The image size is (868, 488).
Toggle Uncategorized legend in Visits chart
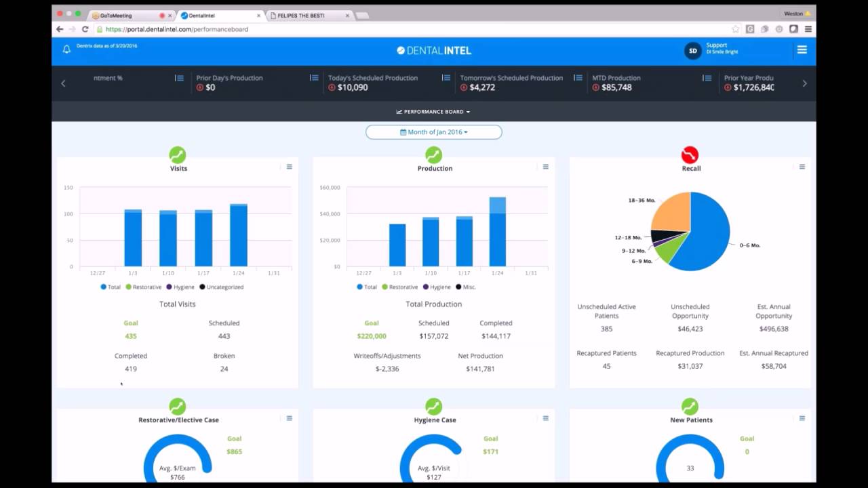[x=221, y=287]
